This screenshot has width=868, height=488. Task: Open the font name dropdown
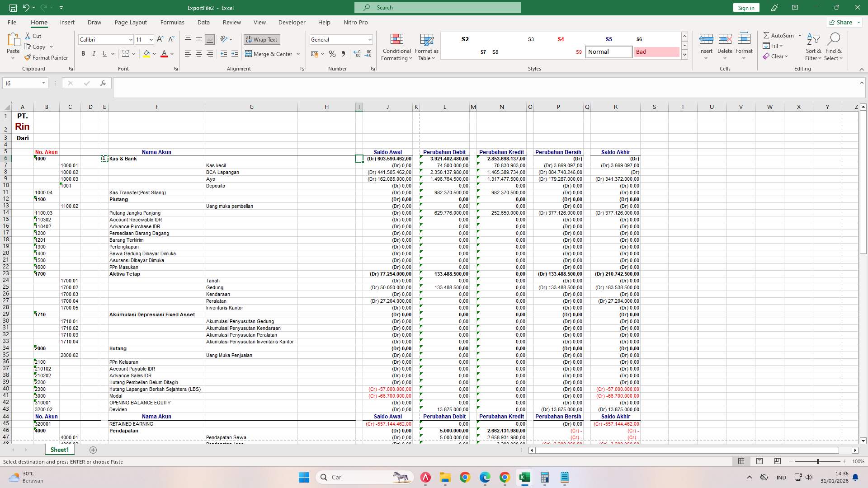[131, 40]
